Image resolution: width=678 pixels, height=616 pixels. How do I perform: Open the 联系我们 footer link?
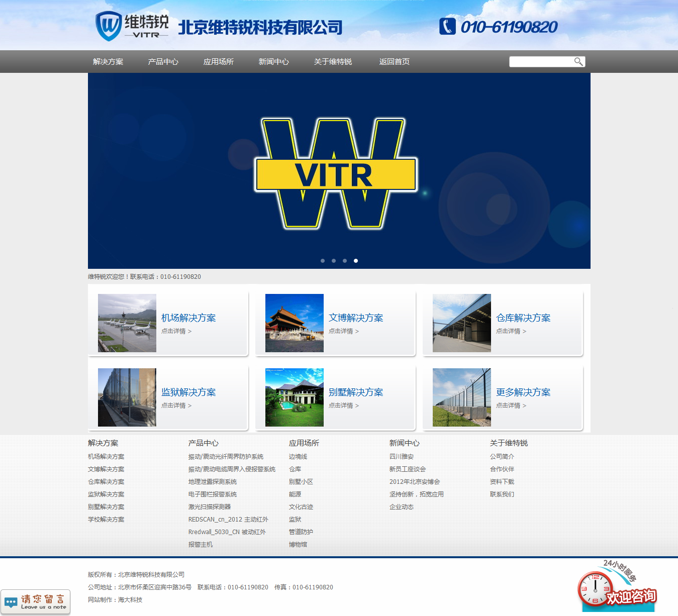point(502,494)
